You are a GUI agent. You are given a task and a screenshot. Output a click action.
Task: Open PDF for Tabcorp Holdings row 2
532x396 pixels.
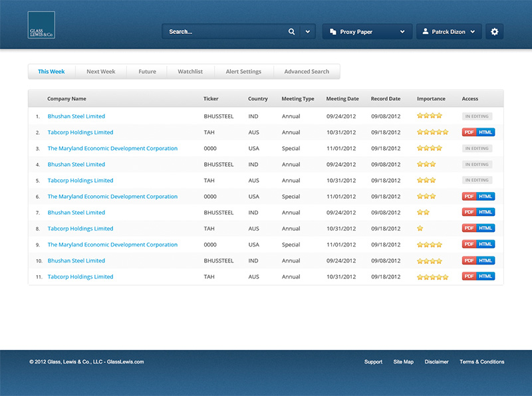469,132
